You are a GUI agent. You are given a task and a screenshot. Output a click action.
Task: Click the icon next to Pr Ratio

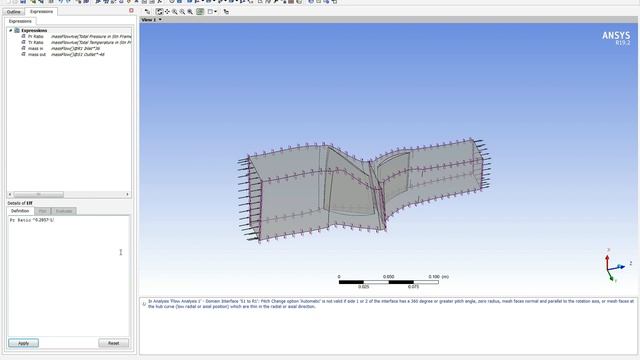click(23, 36)
